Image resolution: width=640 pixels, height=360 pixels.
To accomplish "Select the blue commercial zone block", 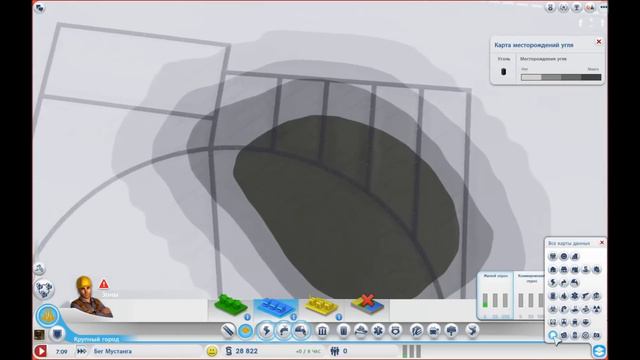I will click(276, 306).
